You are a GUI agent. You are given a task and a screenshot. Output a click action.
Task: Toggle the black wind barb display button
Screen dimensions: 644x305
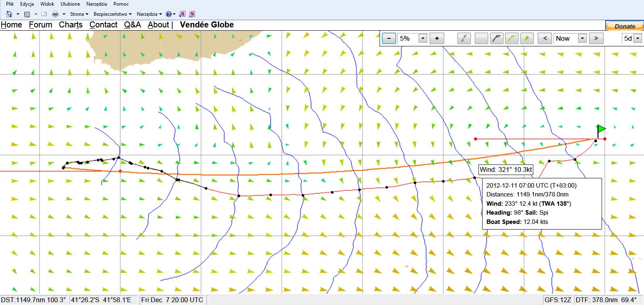[x=497, y=39]
